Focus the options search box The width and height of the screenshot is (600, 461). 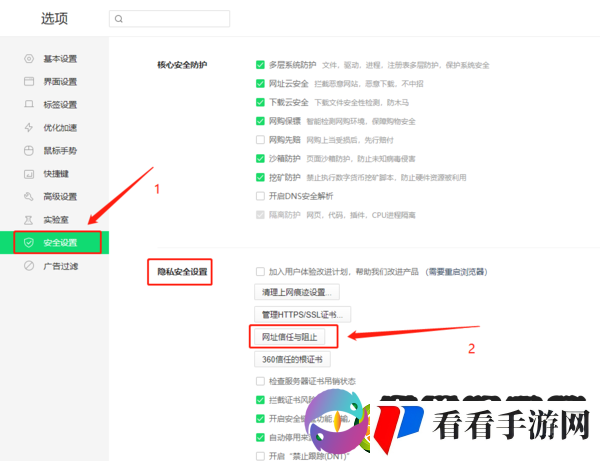170,19
